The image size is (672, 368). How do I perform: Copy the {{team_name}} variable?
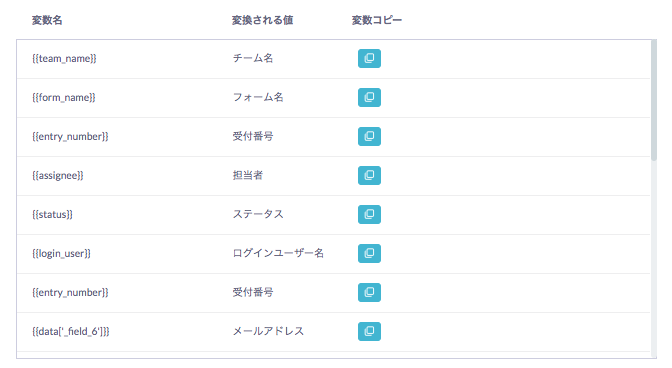pyautogui.click(x=369, y=58)
